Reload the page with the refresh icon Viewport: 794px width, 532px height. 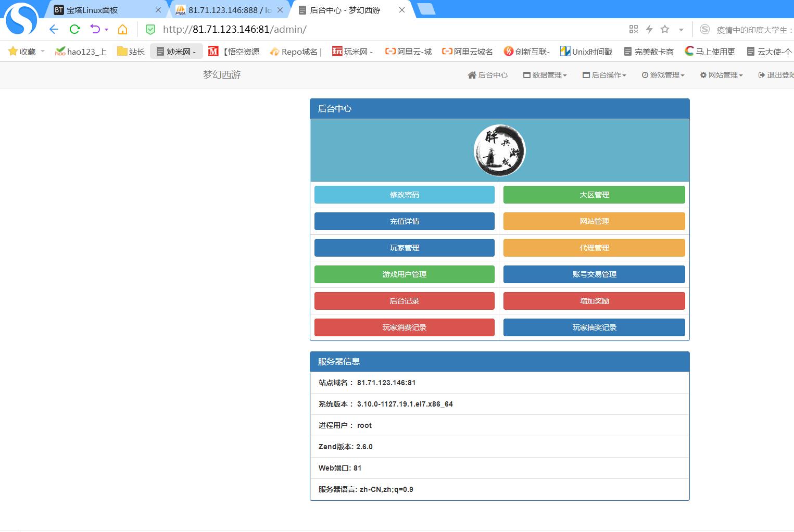74,29
